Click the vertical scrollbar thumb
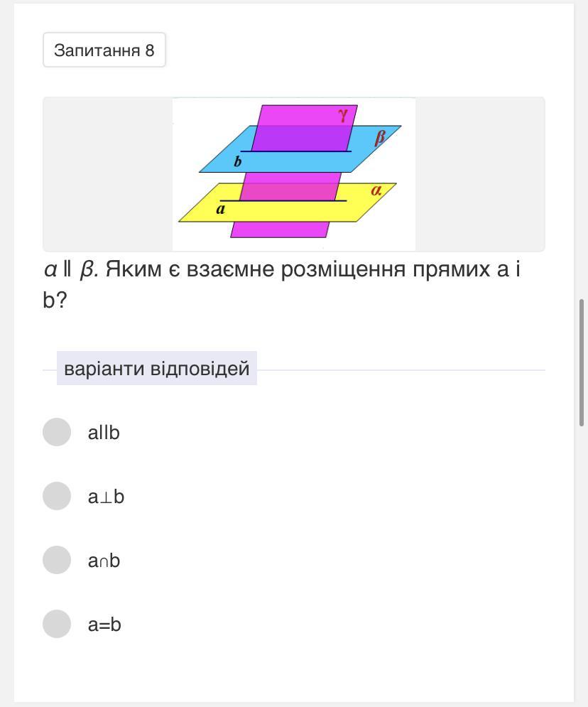 point(582,362)
